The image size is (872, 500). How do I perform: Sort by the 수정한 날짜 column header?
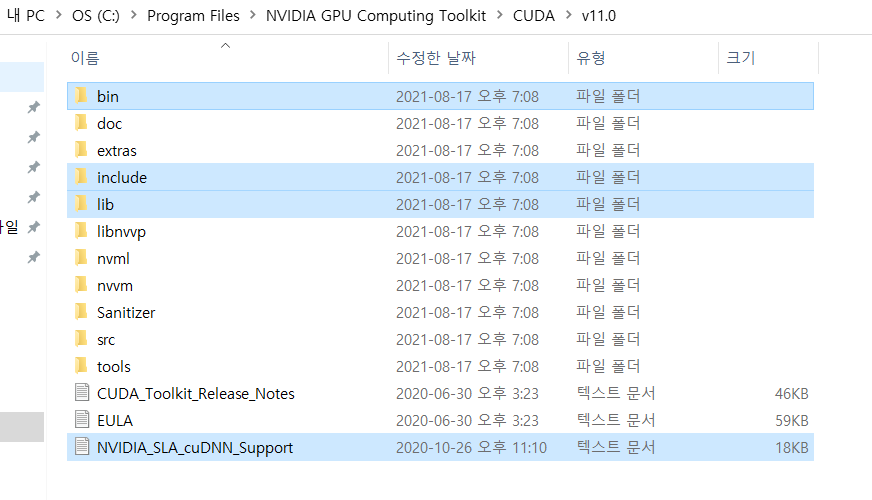[x=436, y=58]
